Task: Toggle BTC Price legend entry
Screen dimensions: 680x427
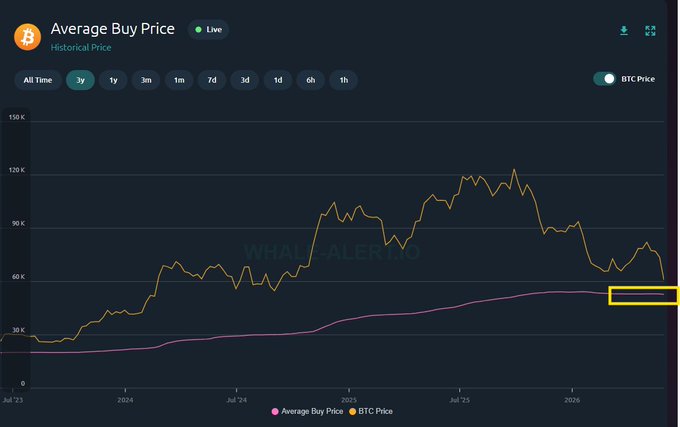Action: (371, 411)
